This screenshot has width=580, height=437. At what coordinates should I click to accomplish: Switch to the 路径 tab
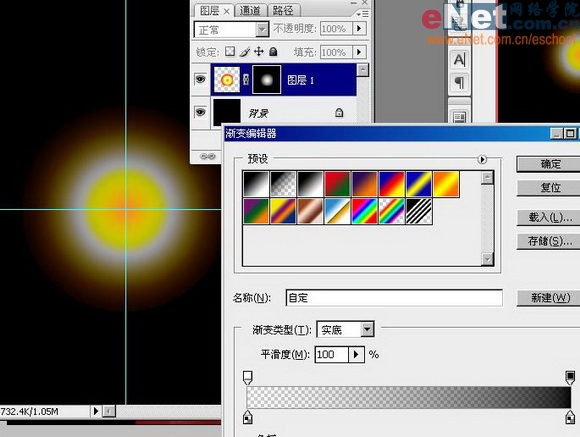(x=283, y=11)
